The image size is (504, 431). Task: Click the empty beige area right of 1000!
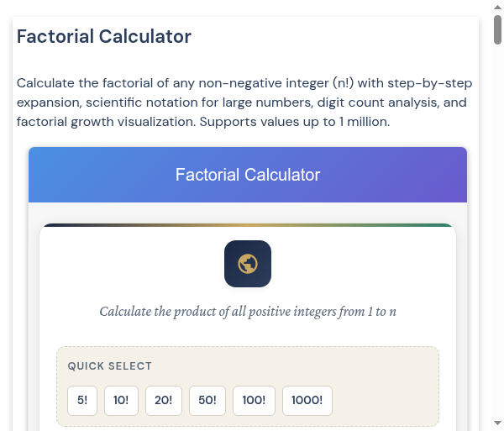point(386,401)
